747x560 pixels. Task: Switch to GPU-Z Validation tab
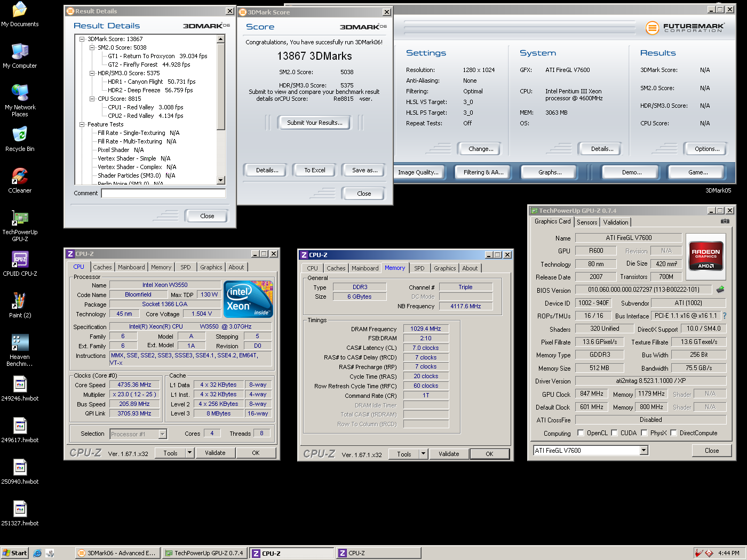[616, 222]
